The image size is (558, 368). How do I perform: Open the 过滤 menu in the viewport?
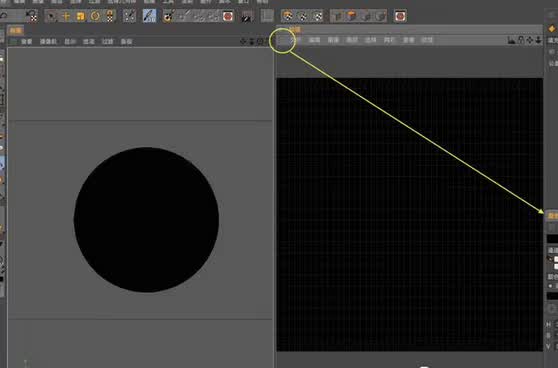click(107, 42)
